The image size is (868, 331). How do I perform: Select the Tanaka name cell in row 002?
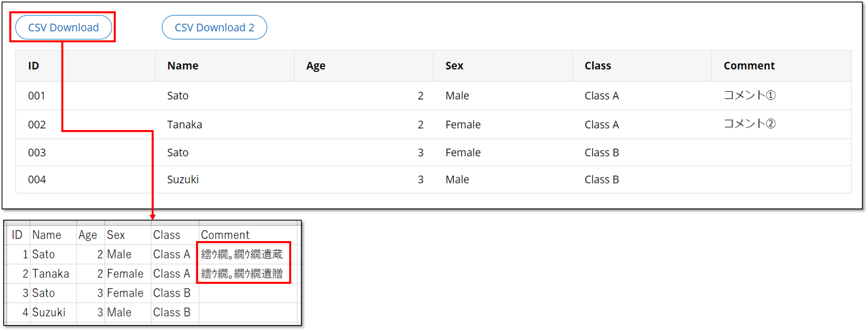(185, 125)
